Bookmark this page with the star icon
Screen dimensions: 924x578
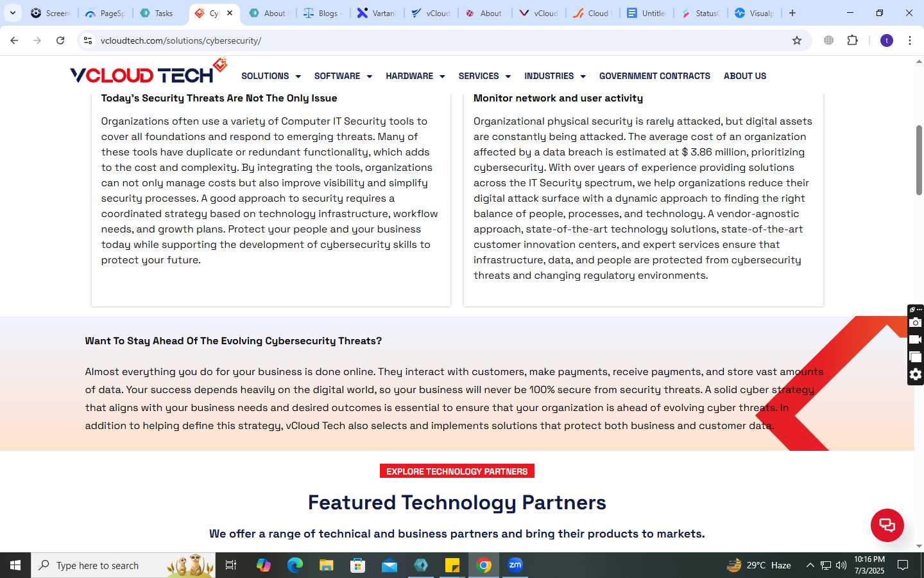click(x=797, y=40)
